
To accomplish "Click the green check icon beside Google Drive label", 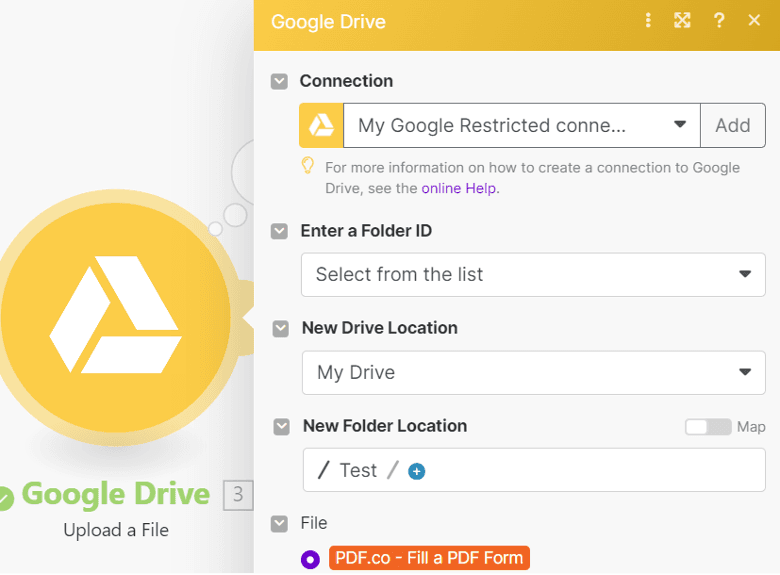I will pos(6,498).
